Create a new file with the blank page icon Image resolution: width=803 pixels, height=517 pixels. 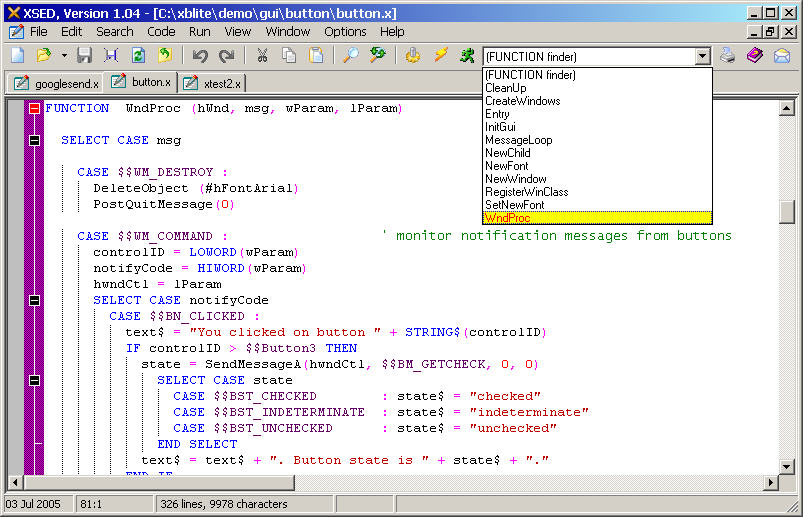17,55
